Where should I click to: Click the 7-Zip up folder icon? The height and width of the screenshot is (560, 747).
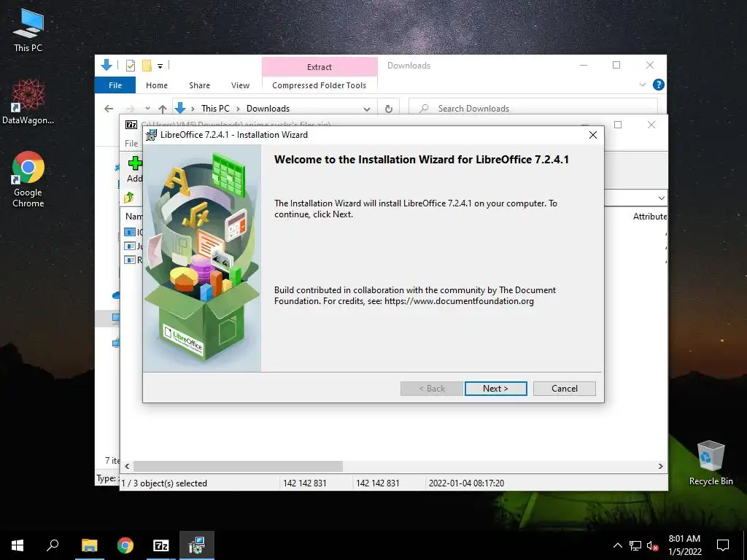pos(128,197)
